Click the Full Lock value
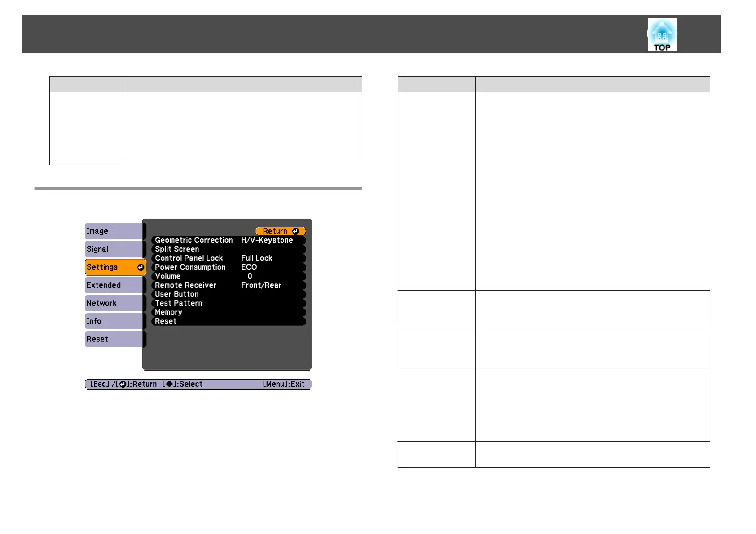Image resolution: width=756 pixels, height=534 pixels. pos(257,258)
